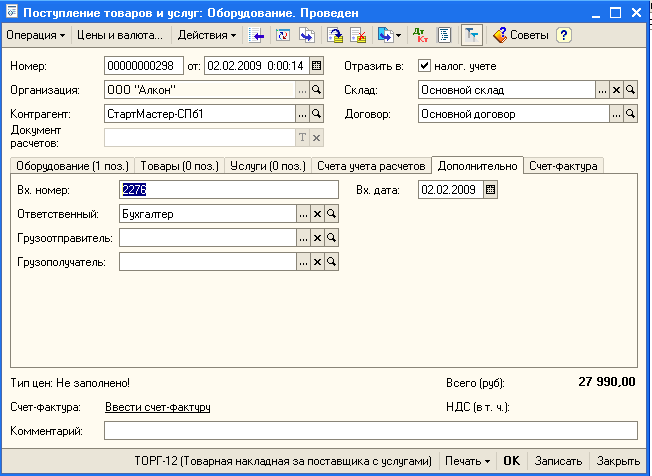
Task: Open the magnifier for Организация field
Action: (x=316, y=90)
